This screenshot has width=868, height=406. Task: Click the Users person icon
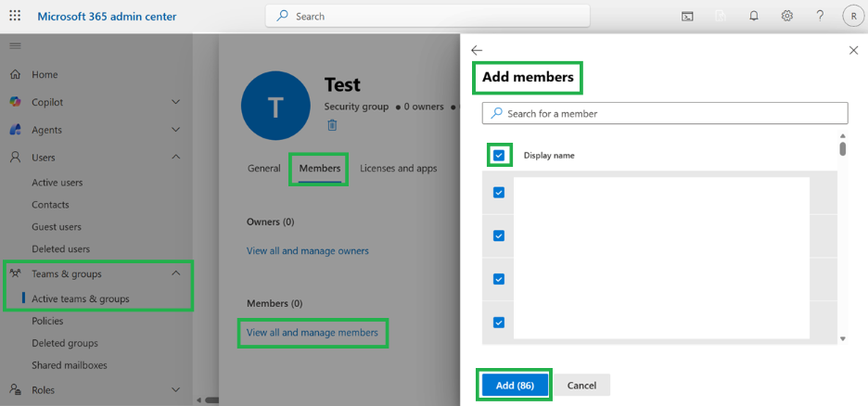[16, 157]
